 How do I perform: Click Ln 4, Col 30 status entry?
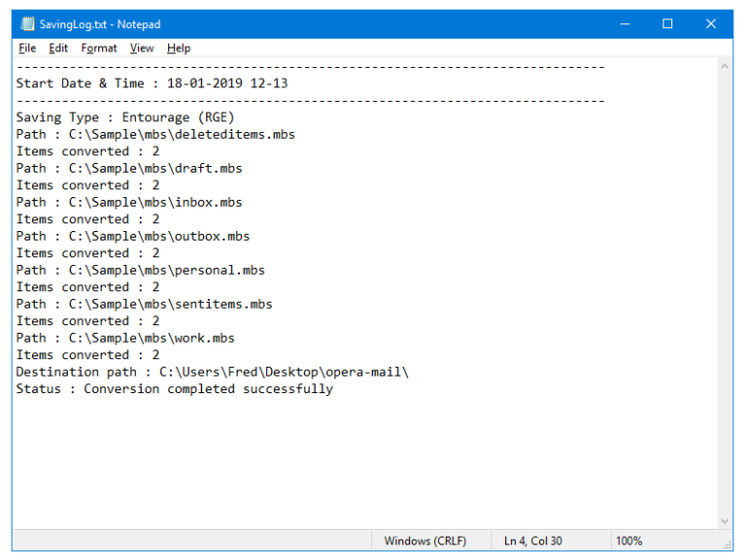(533, 541)
